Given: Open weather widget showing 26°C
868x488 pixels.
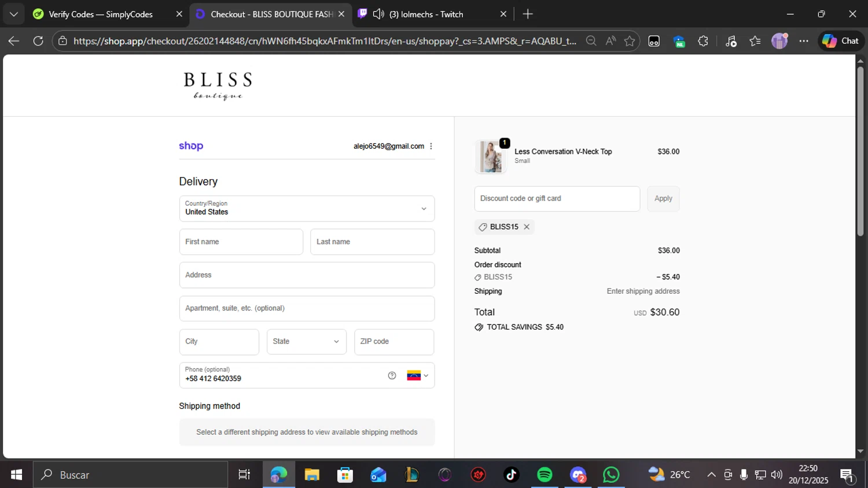Looking at the screenshot, I should click(670, 475).
